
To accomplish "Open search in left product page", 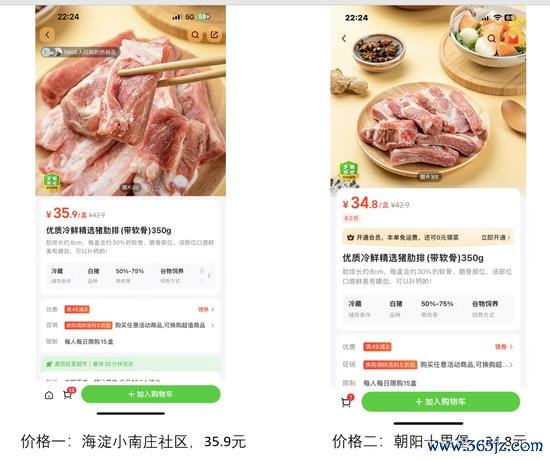I will (x=195, y=35).
